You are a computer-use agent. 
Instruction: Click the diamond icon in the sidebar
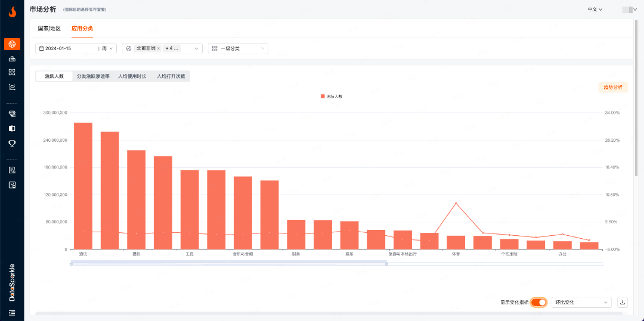pos(12,114)
